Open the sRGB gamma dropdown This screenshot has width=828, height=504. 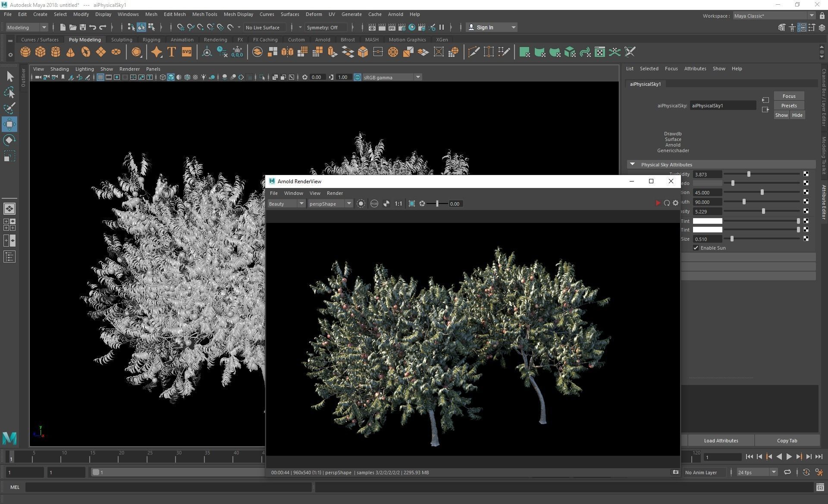click(392, 77)
